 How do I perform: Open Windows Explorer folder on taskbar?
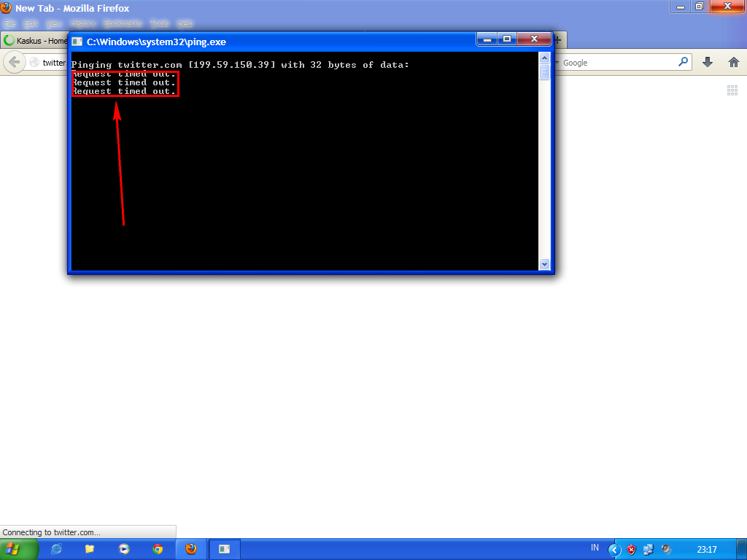click(90, 550)
